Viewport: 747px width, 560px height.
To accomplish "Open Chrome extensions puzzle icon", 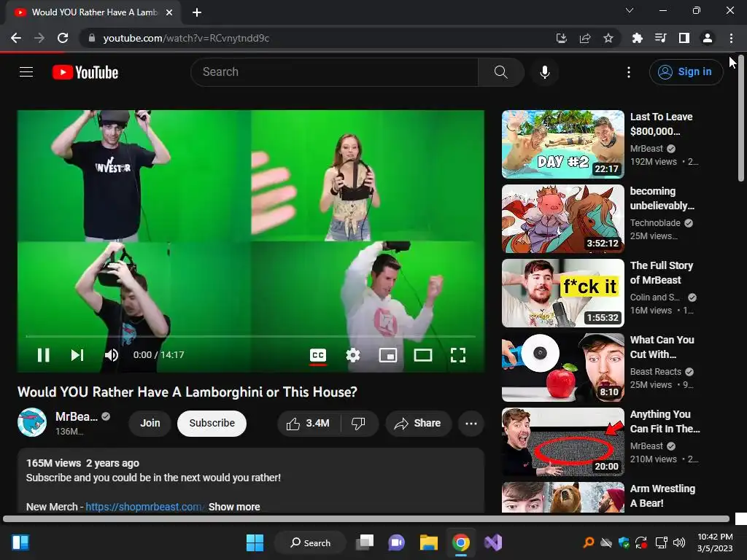I will click(x=637, y=38).
